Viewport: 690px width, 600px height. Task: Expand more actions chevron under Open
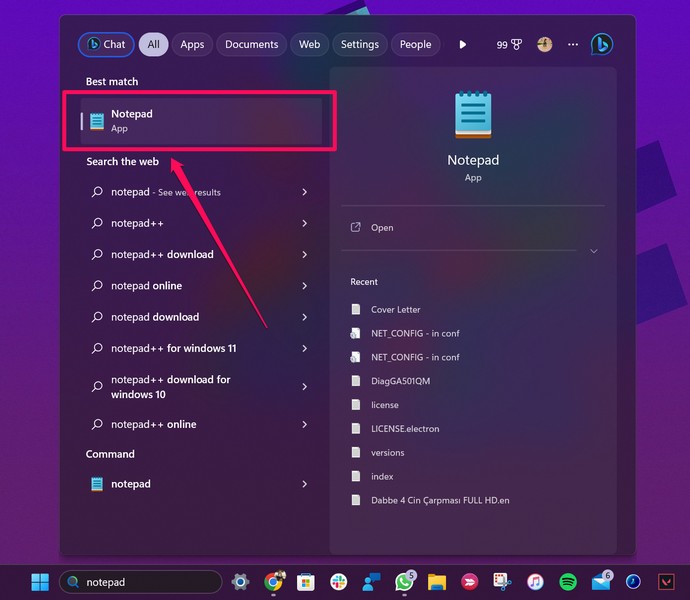[x=594, y=251]
